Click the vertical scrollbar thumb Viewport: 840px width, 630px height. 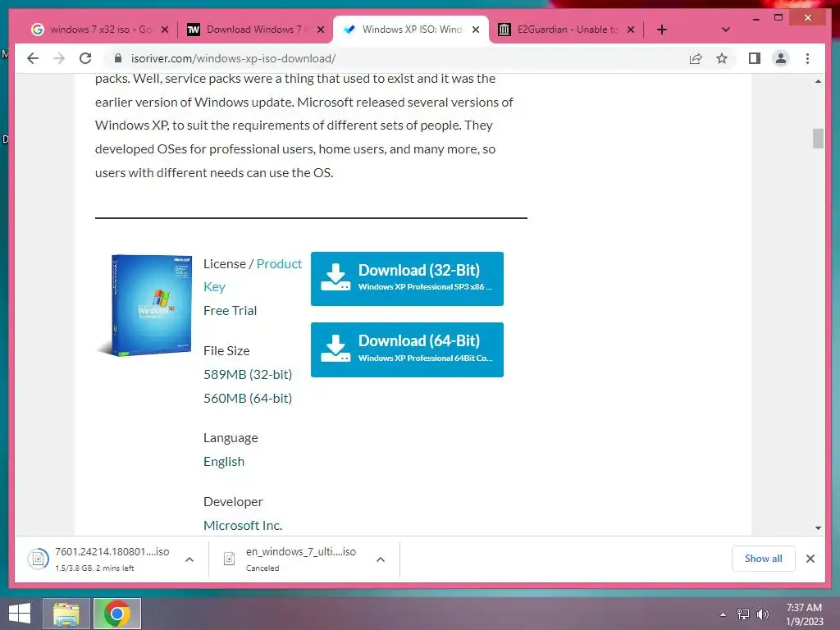pos(818,138)
